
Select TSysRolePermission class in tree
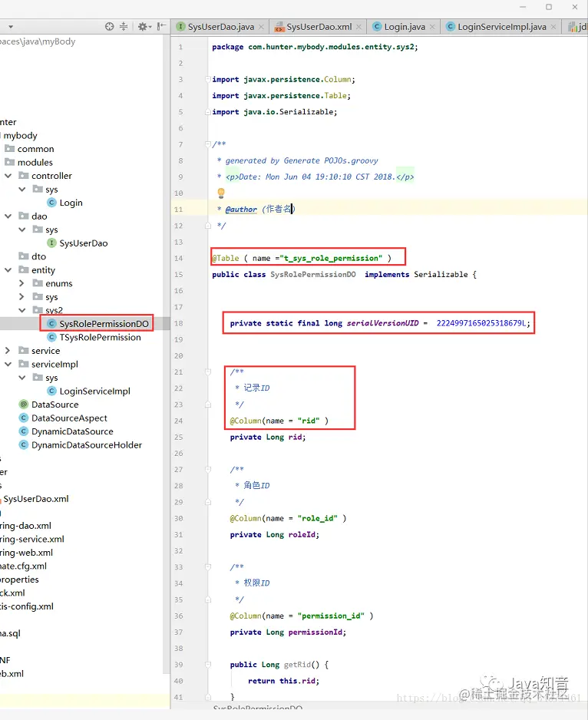[100, 338]
